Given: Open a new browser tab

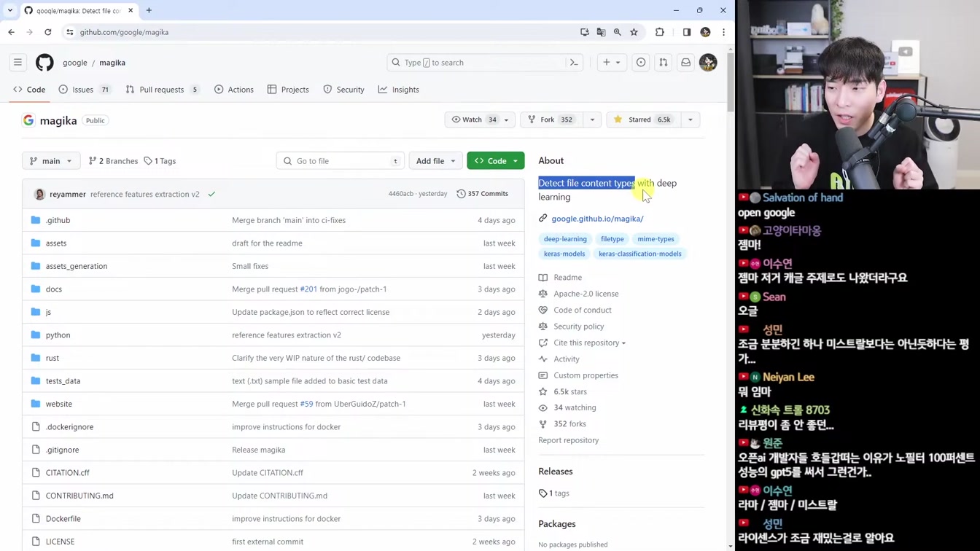Looking at the screenshot, I should [x=149, y=10].
